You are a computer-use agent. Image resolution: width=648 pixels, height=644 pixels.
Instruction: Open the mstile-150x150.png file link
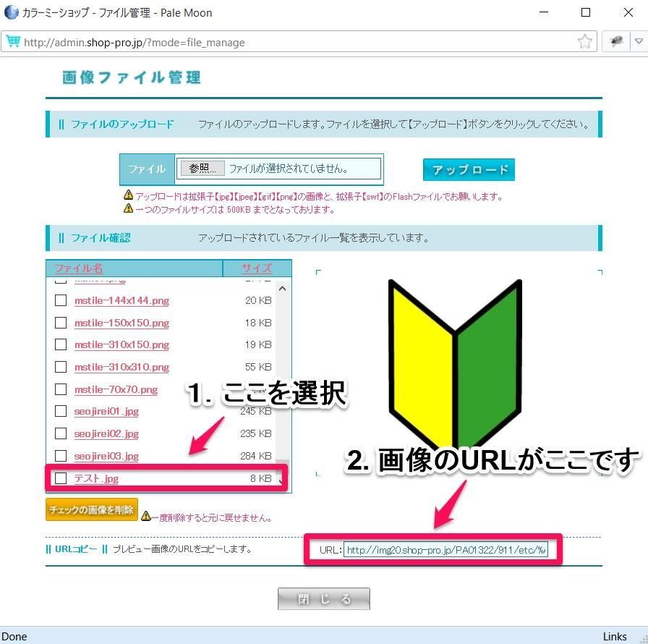121,323
